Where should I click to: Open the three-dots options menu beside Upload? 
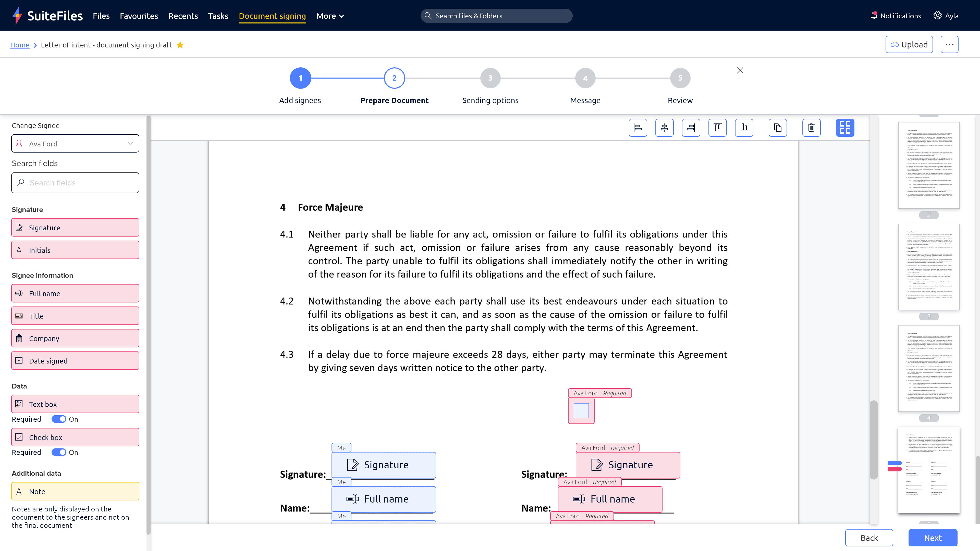(x=949, y=45)
